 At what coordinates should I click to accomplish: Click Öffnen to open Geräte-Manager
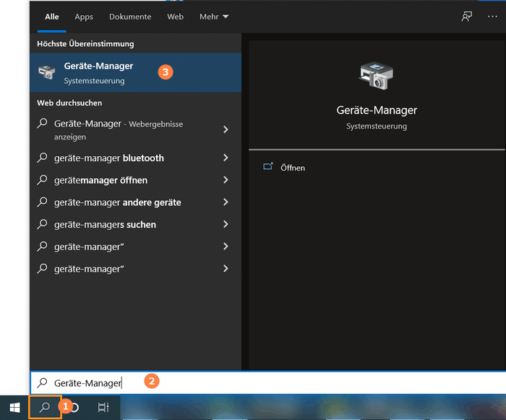[292, 168]
